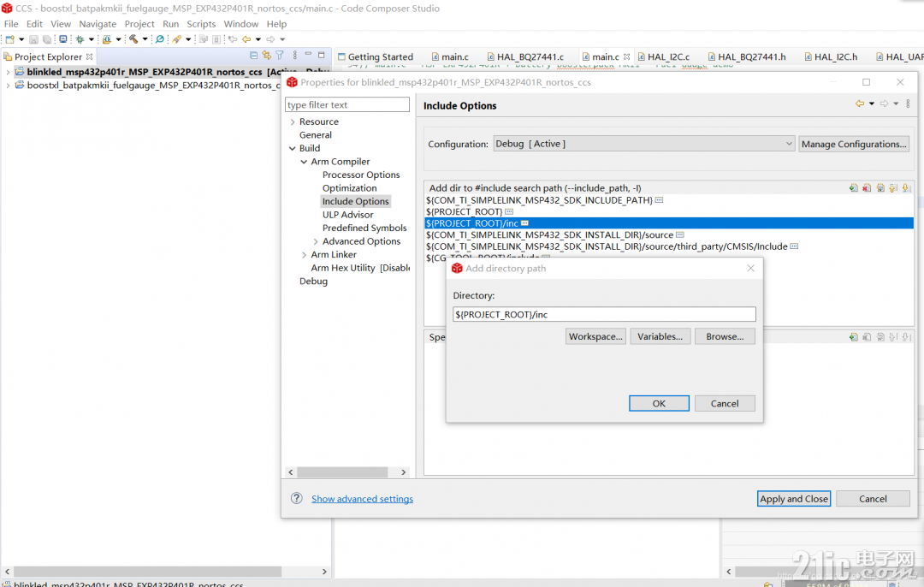Switch to the HAL_BQ27441.c tab

pyautogui.click(x=525, y=56)
